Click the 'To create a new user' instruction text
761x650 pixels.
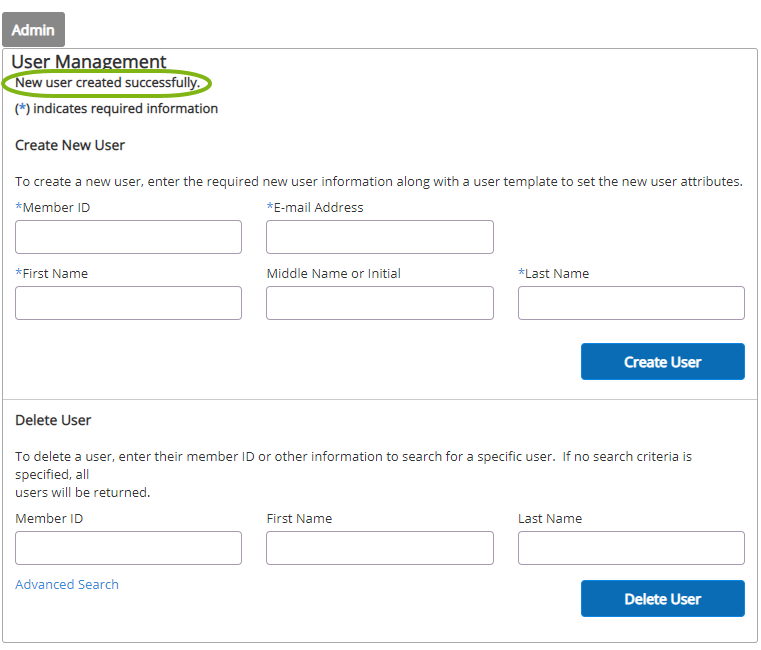click(378, 182)
